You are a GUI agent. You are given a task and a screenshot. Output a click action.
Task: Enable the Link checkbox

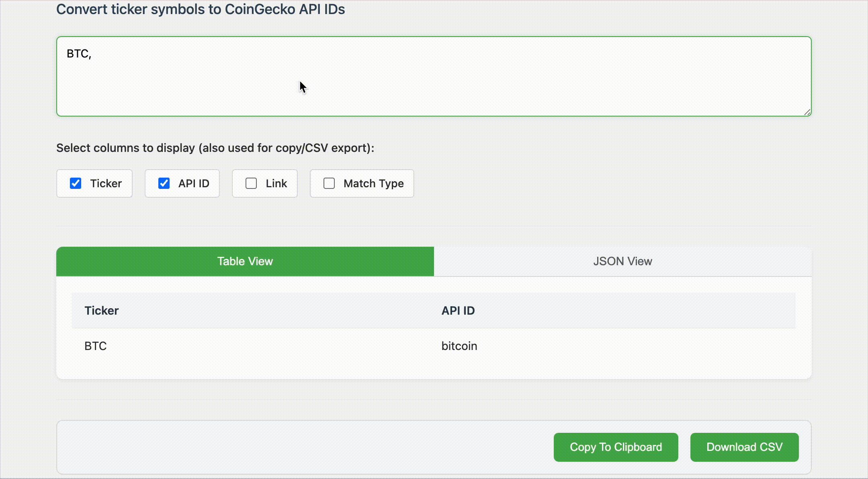tap(251, 184)
